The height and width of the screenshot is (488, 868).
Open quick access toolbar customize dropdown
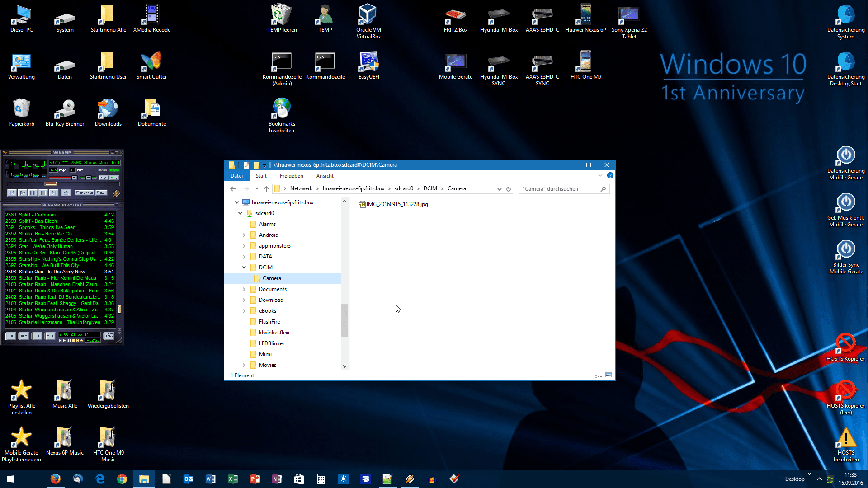[x=265, y=165]
